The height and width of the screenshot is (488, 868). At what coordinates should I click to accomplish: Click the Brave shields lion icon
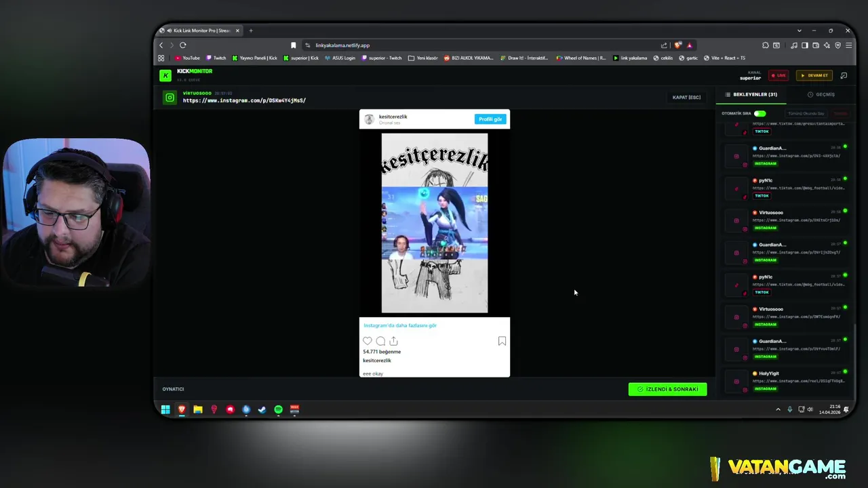(677, 45)
